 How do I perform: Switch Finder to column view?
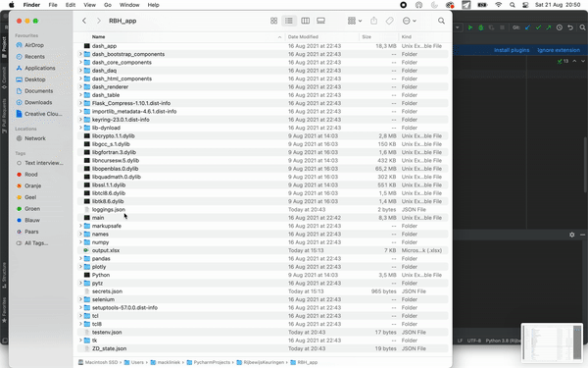tap(305, 21)
